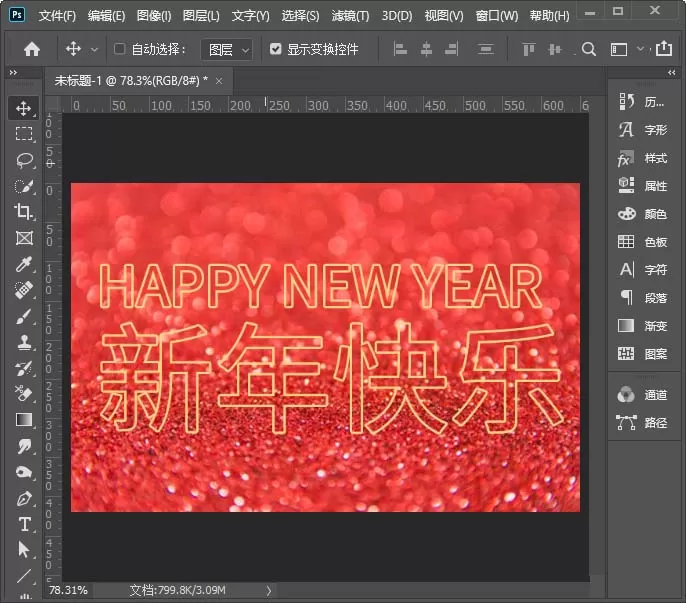The height and width of the screenshot is (603, 686).
Task: Collapse the right panel dock double-arrow
Action: point(672,72)
